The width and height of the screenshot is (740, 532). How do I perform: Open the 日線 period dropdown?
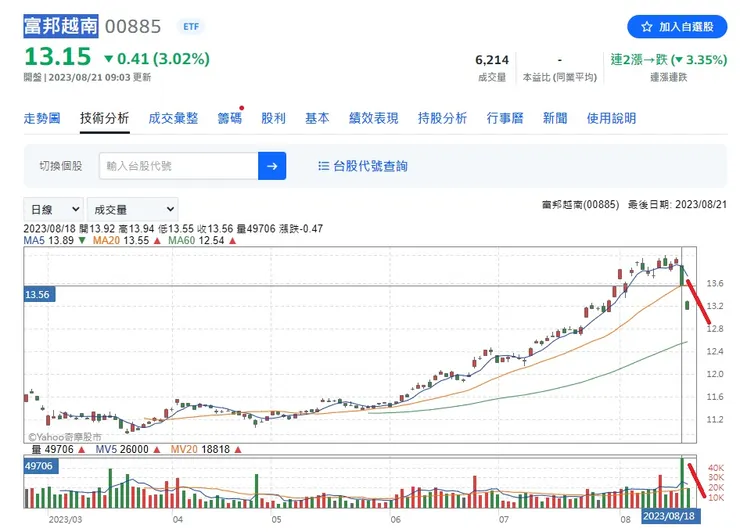tap(53, 209)
